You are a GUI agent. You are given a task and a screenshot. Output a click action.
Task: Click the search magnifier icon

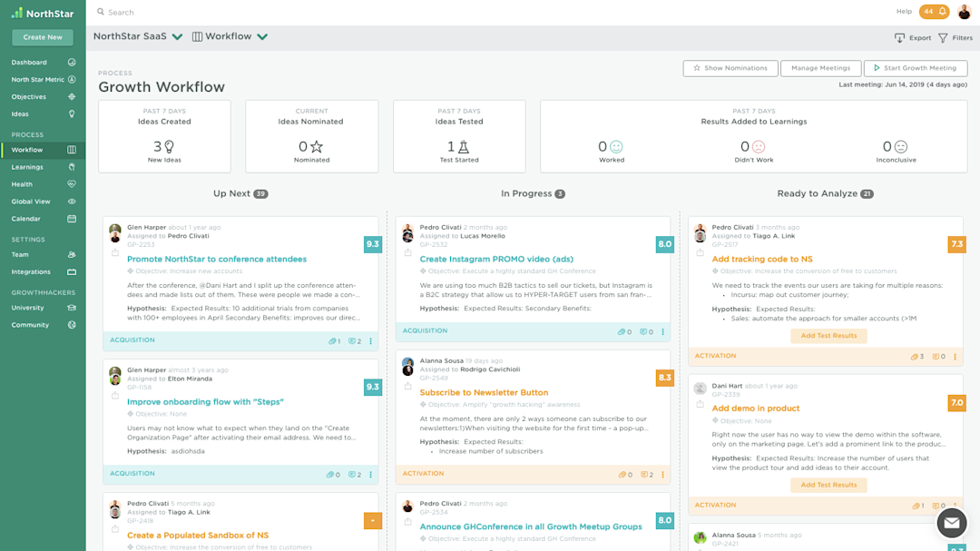[x=100, y=12]
